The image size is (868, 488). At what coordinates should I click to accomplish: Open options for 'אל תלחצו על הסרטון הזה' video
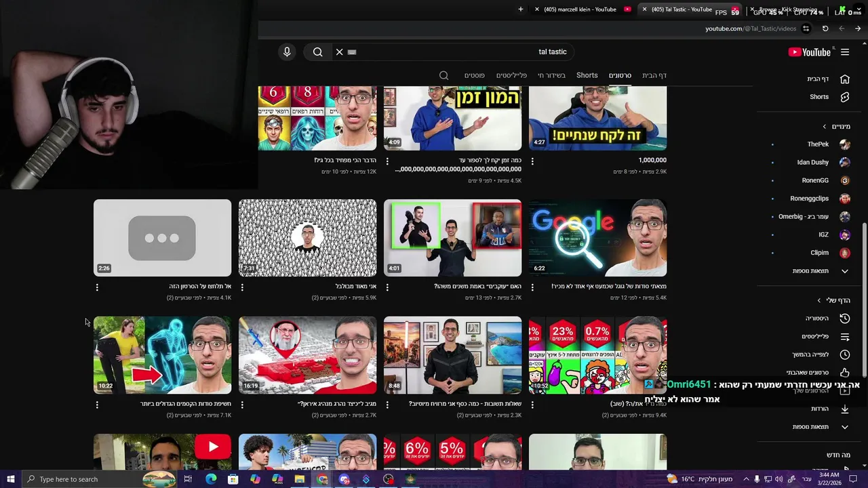click(x=97, y=287)
